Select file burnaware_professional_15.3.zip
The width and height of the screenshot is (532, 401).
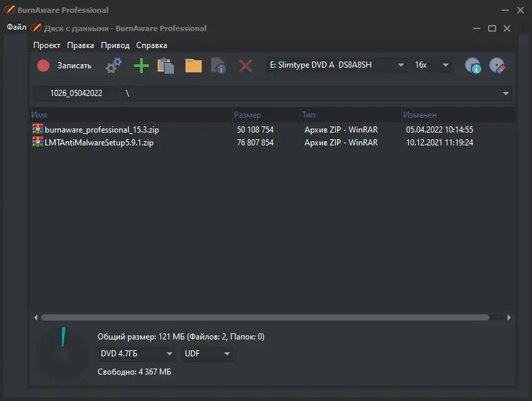pyautogui.click(x=102, y=130)
